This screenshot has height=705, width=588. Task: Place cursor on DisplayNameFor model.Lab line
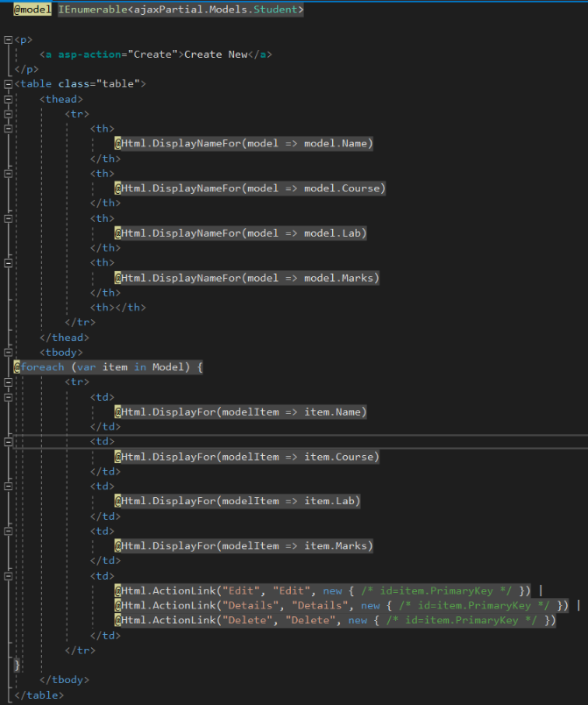pyautogui.click(x=241, y=233)
